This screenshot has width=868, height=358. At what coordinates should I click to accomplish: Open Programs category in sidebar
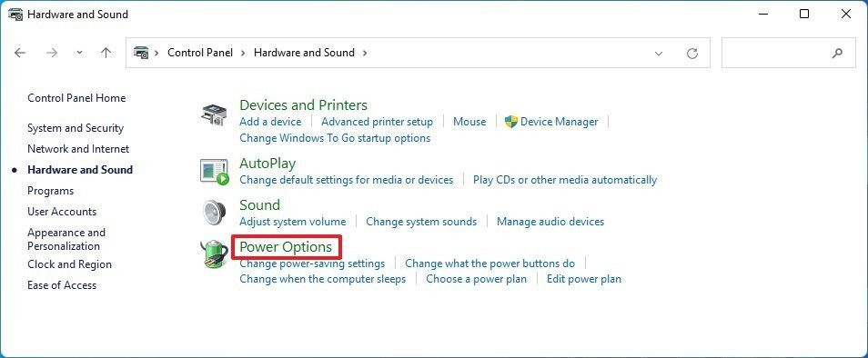pos(50,191)
